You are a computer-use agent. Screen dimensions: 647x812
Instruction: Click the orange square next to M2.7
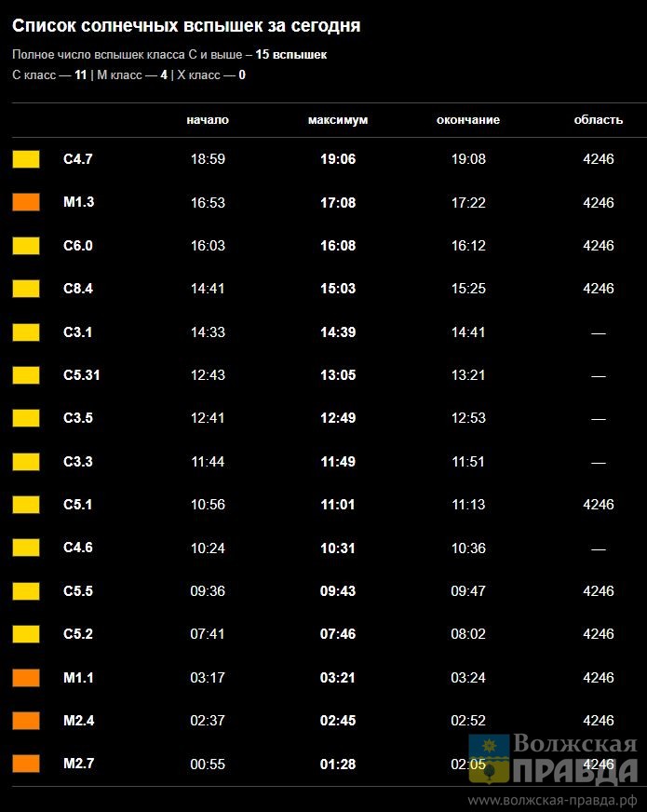click(26, 764)
